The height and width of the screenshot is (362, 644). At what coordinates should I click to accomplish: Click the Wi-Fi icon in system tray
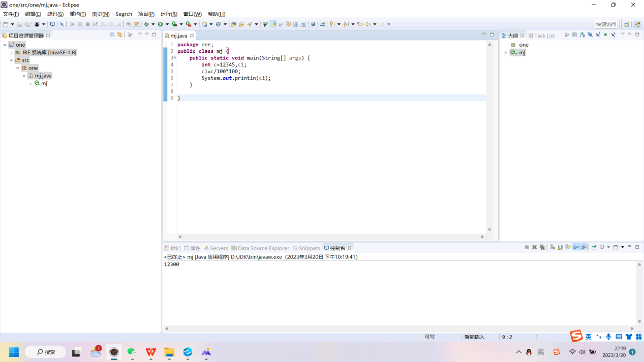coord(572,352)
